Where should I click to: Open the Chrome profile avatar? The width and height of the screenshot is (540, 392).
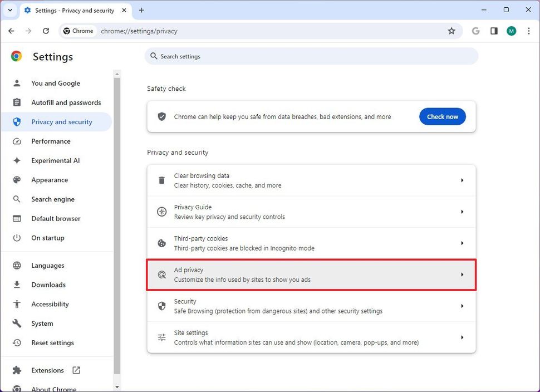pyautogui.click(x=511, y=31)
